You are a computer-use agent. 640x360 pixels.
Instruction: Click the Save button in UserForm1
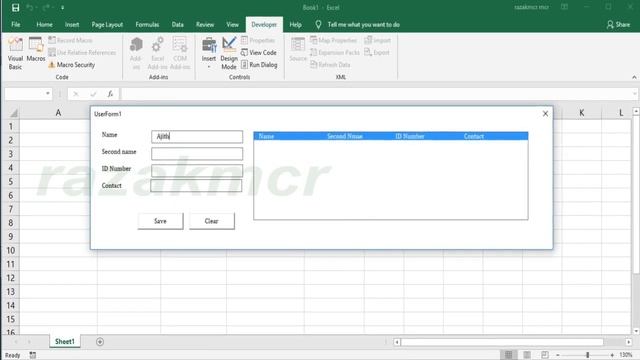click(160, 221)
